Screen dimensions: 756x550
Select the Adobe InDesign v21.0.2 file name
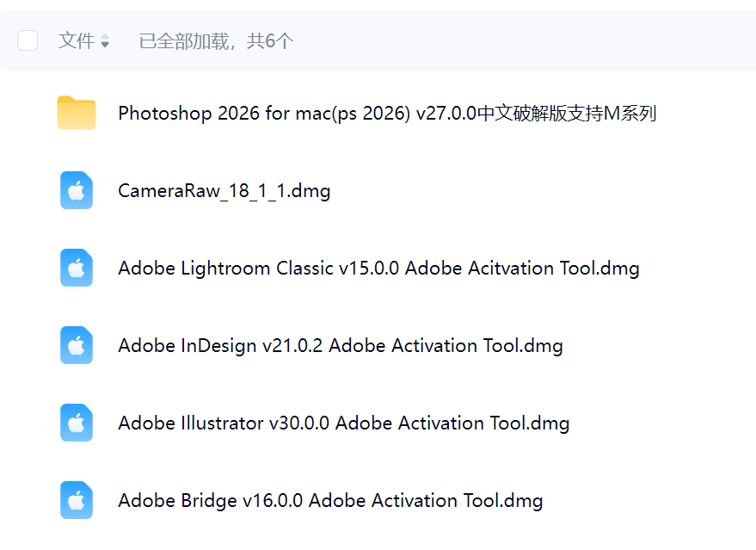click(x=341, y=346)
